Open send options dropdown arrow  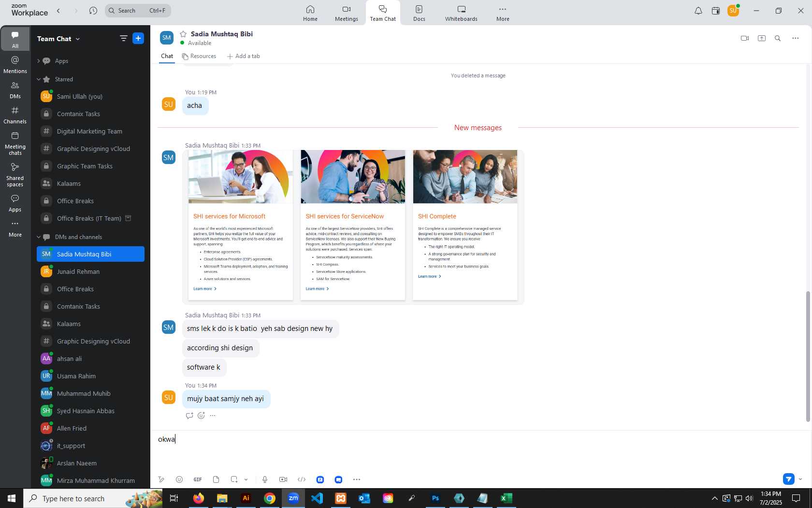pyautogui.click(x=800, y=479)
